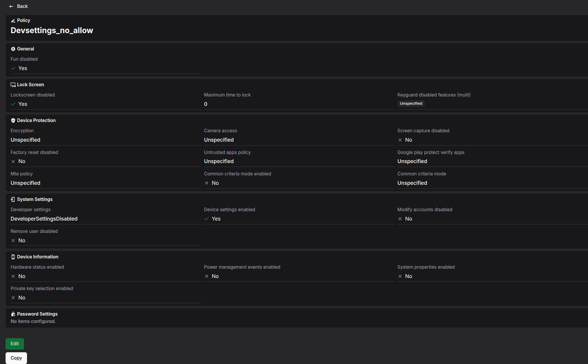Click the Device Information phone icon
The height and width of the screenshot is (364, 588).
click(13, 257)
